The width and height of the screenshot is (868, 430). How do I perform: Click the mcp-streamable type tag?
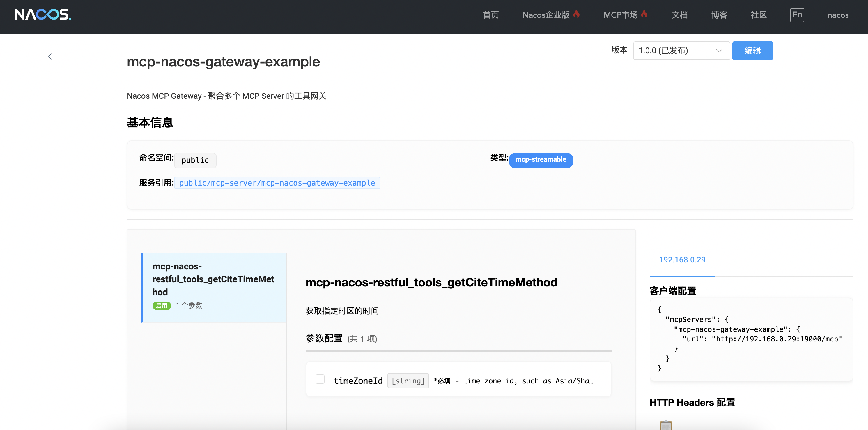click(541, 160)
